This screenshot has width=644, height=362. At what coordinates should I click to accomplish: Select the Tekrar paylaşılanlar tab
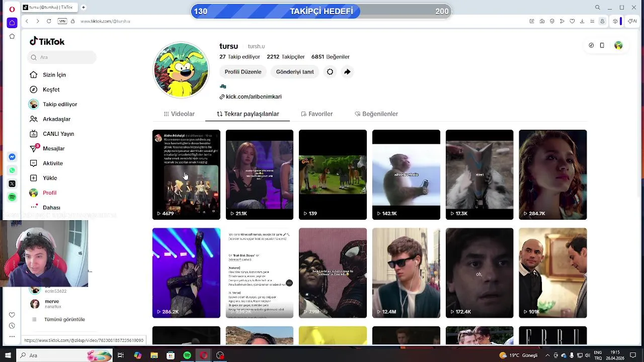click(x=248, y=114)
